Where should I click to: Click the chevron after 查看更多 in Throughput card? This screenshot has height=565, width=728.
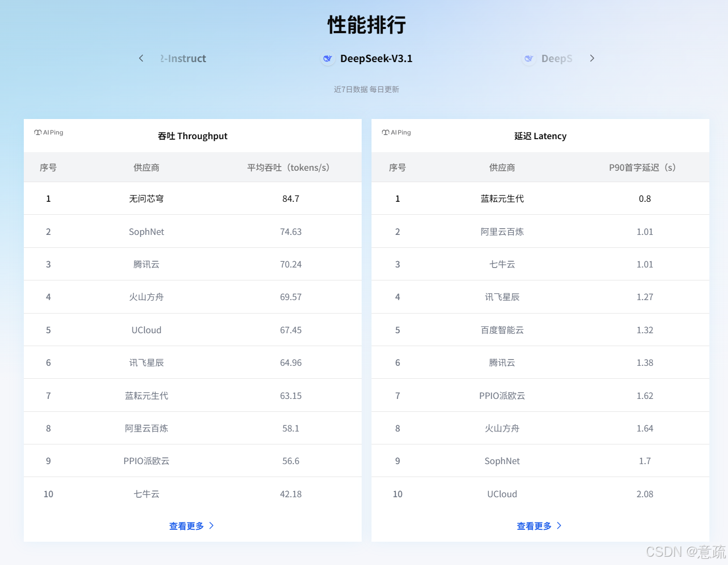pyautogui.click(x=211, y=526)
